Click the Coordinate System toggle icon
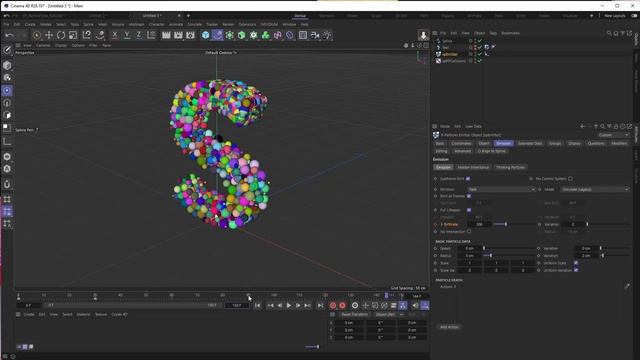The width and height of the screenshot is (640, 360). (151, 35)
